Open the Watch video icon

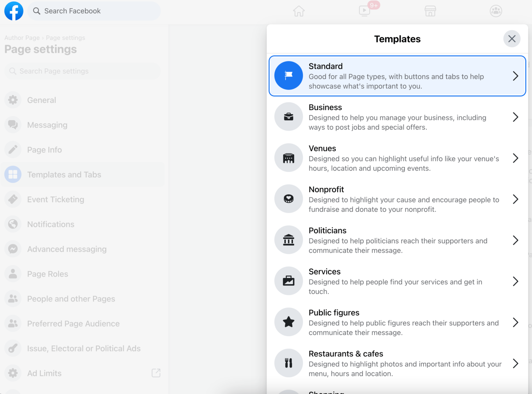tap(364, 11)
